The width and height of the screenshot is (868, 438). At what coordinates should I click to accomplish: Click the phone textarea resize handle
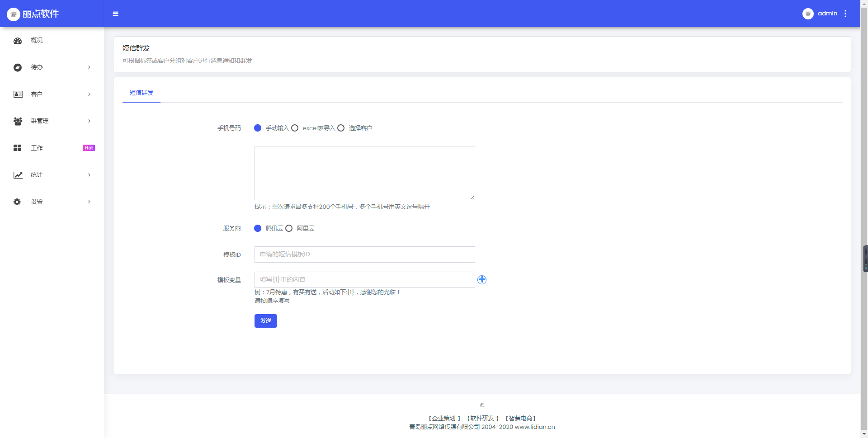[x=472, y=198]
